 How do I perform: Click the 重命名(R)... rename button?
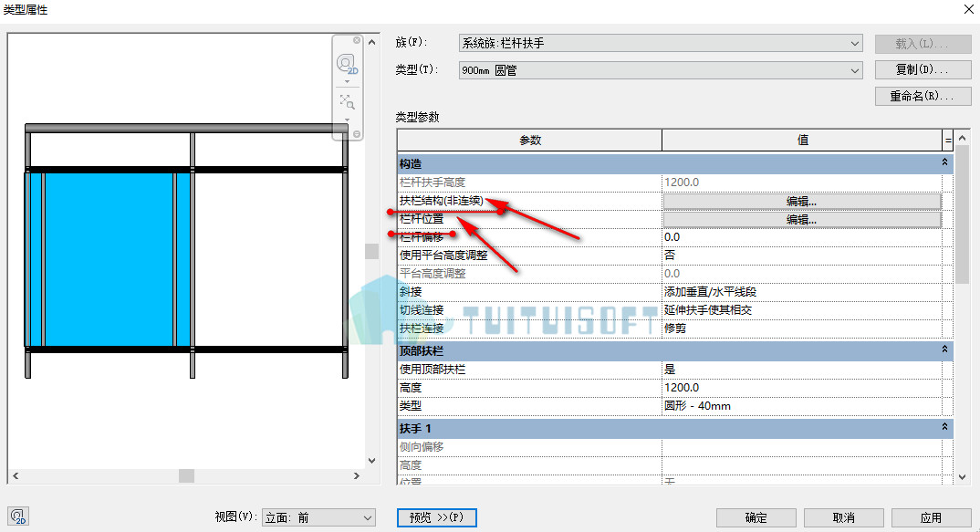[x=923, y=97]
